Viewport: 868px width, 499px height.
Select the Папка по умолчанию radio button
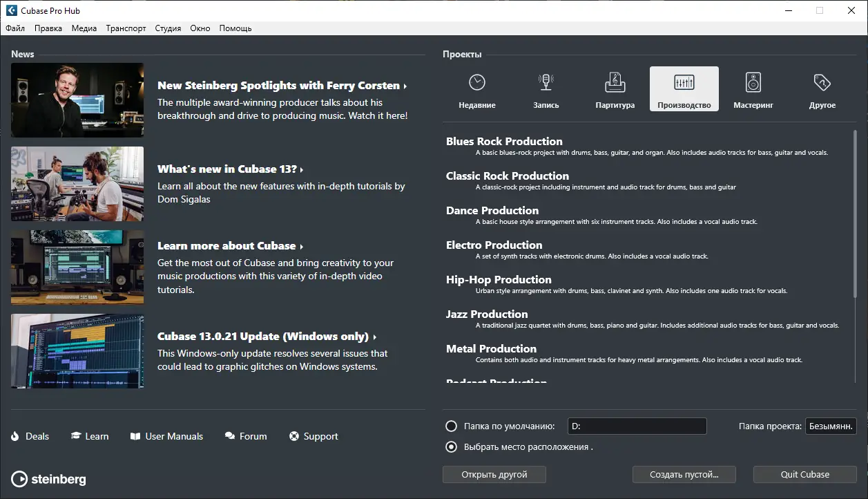[451, 426]
